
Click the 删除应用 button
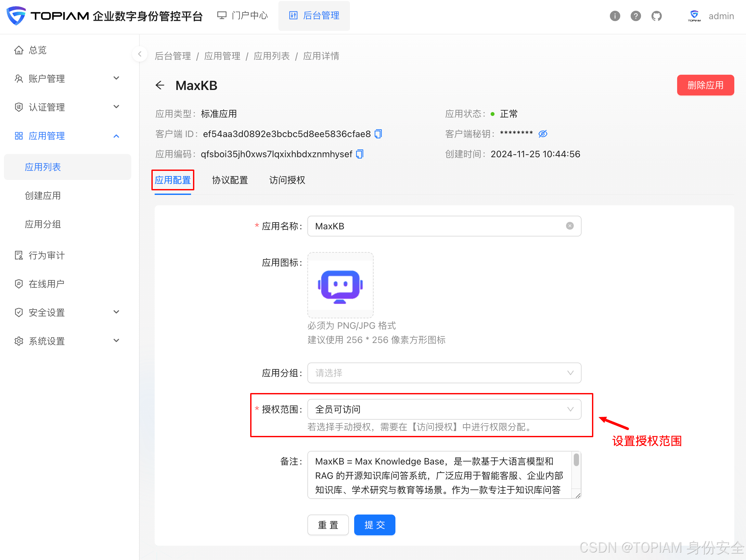click(705, 85)
